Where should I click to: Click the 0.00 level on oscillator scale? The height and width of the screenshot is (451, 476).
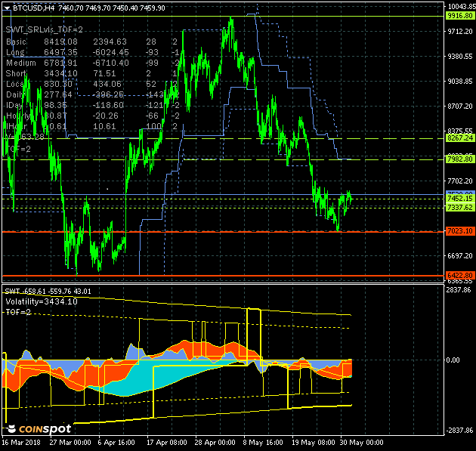coord(453,360)
